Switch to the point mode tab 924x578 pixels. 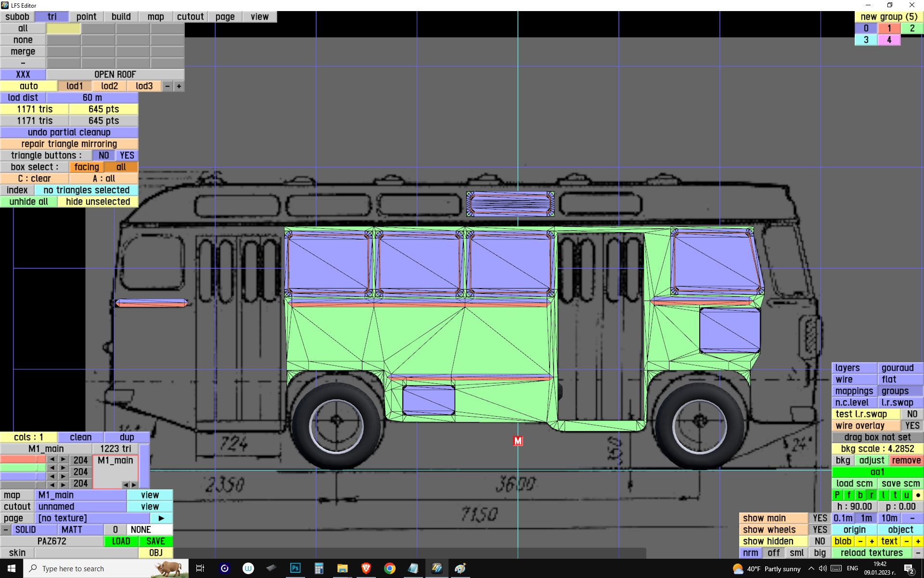pos(86,17)
